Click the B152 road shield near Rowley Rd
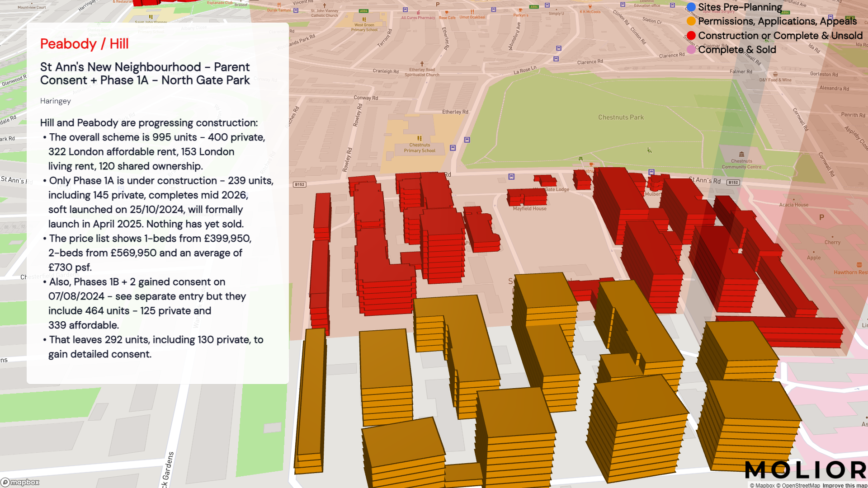The height and width of the screenshot is (488, 868). tap(300, 184)
